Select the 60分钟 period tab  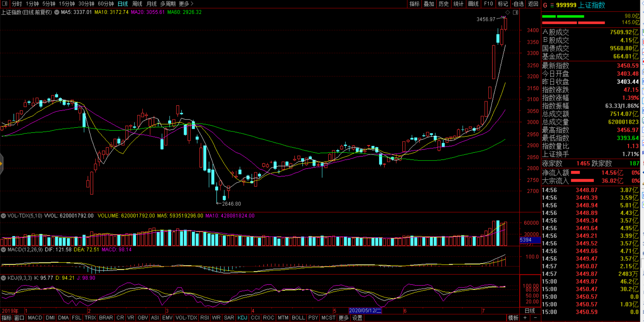[106, 4]
